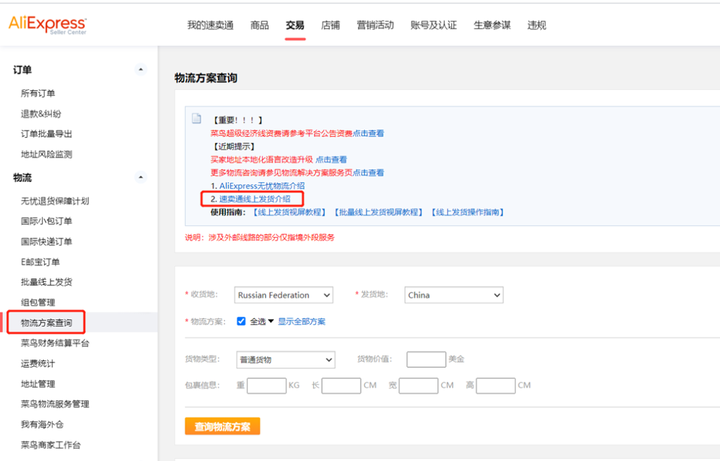Open 运费统计 in sidebar
Screen dimensions: 720x461
tap(38, 364)
